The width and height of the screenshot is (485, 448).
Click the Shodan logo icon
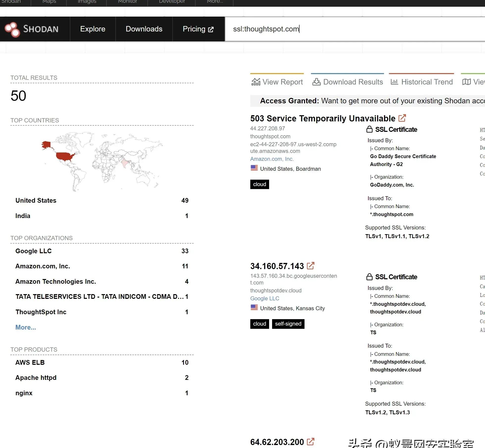coord(12,29)
